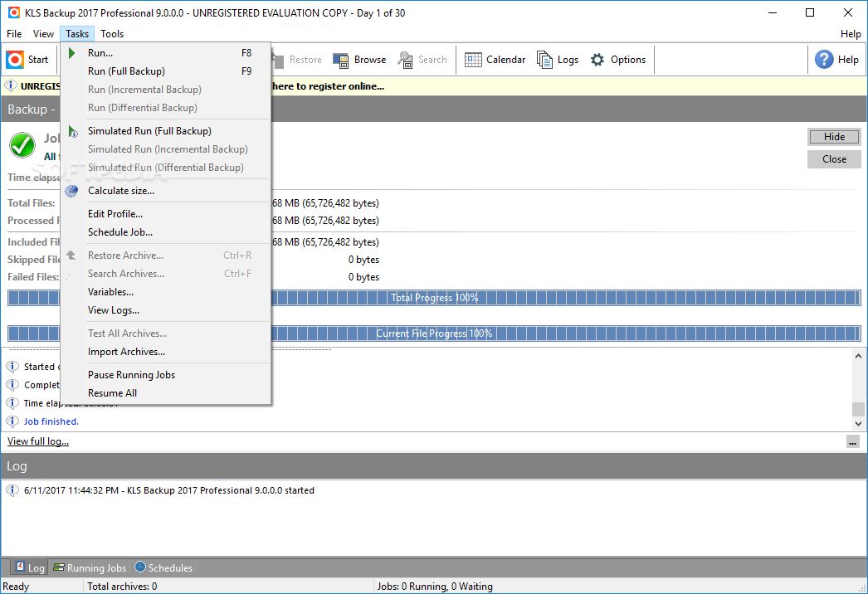Switch to the Running Jobs tab
This screenshot has height=594, width=868.
point(90,568)
